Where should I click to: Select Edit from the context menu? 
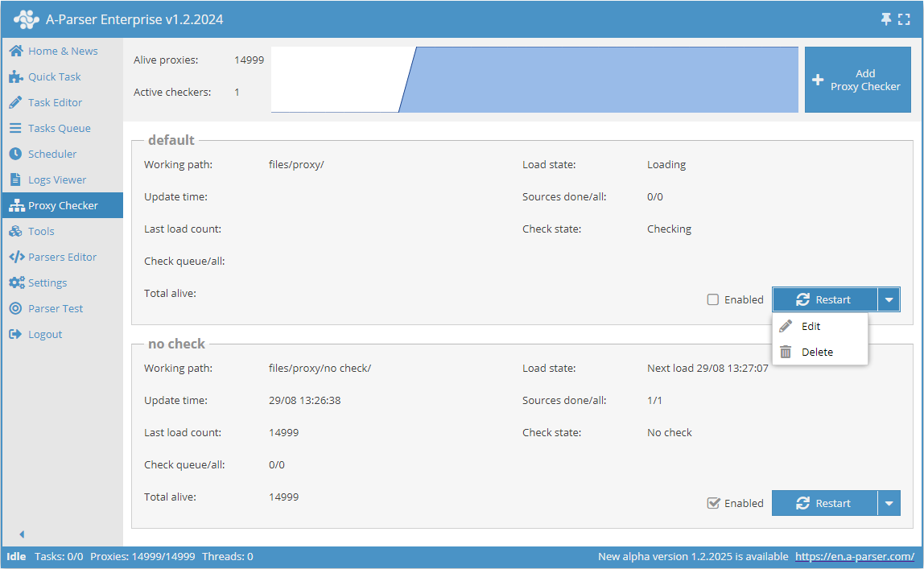tap(811, 326)
